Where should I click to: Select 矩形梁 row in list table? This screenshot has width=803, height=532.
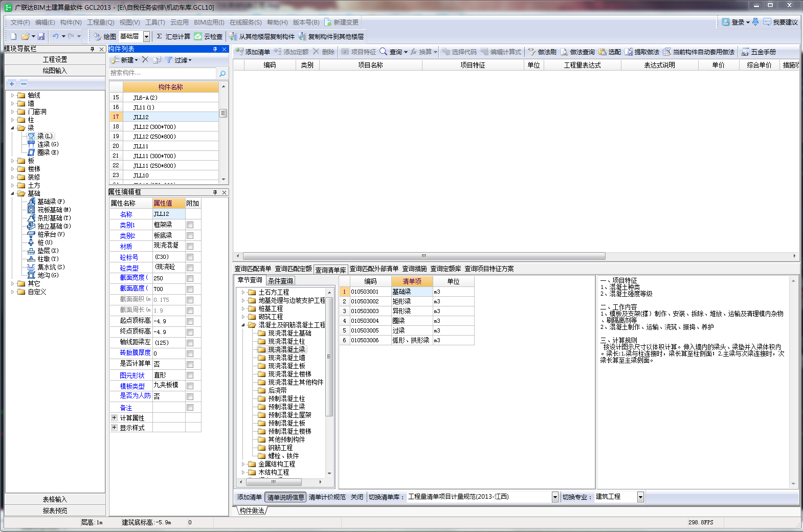click(x=407, y=301)
